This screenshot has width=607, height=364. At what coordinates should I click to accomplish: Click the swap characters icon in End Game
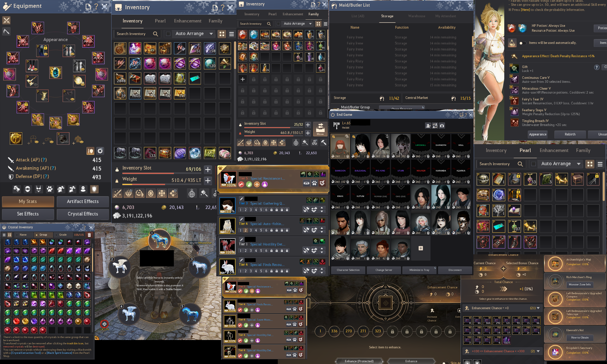point(435,126)
